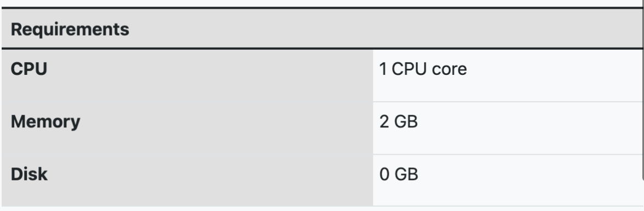Click the Disk row label

[x=29, y=174]
